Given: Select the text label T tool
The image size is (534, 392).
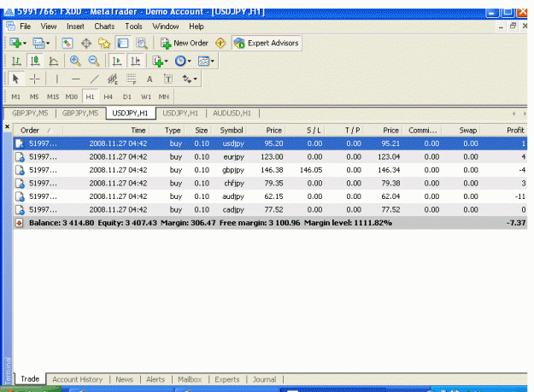Looking at the screenshot, I should point(168,79).
